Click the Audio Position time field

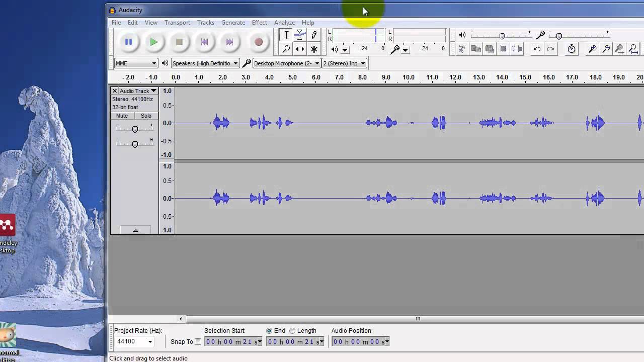tap(360, 342)
